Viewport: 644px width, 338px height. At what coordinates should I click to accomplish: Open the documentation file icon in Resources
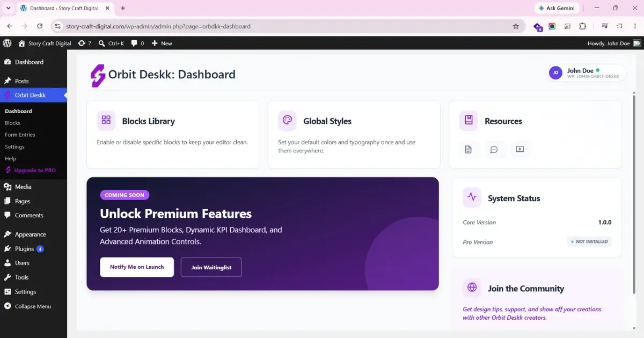pos(469,149)
